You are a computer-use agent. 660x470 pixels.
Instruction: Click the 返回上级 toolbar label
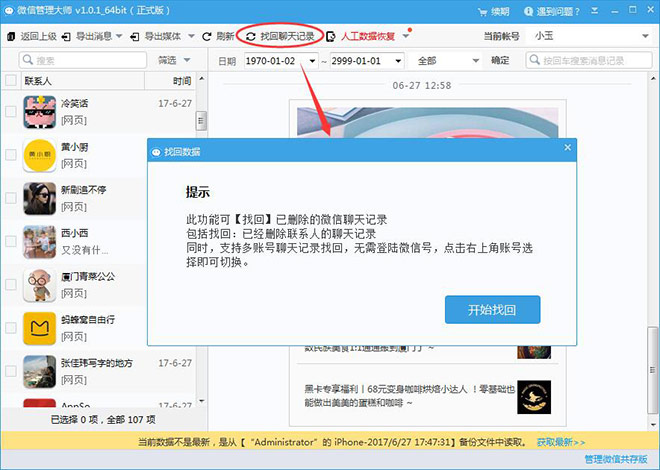(38, 37)
